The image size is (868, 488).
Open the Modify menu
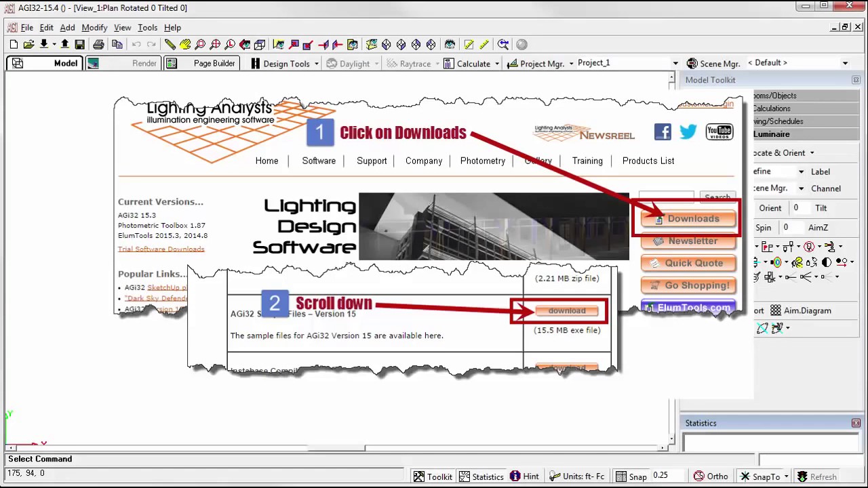[x=94, y=28]
